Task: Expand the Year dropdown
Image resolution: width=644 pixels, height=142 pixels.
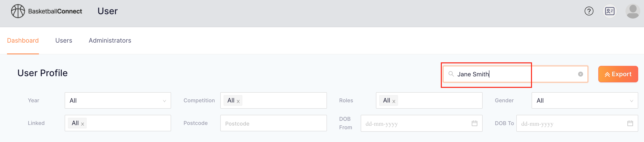Action: click(x=118, y=100)
